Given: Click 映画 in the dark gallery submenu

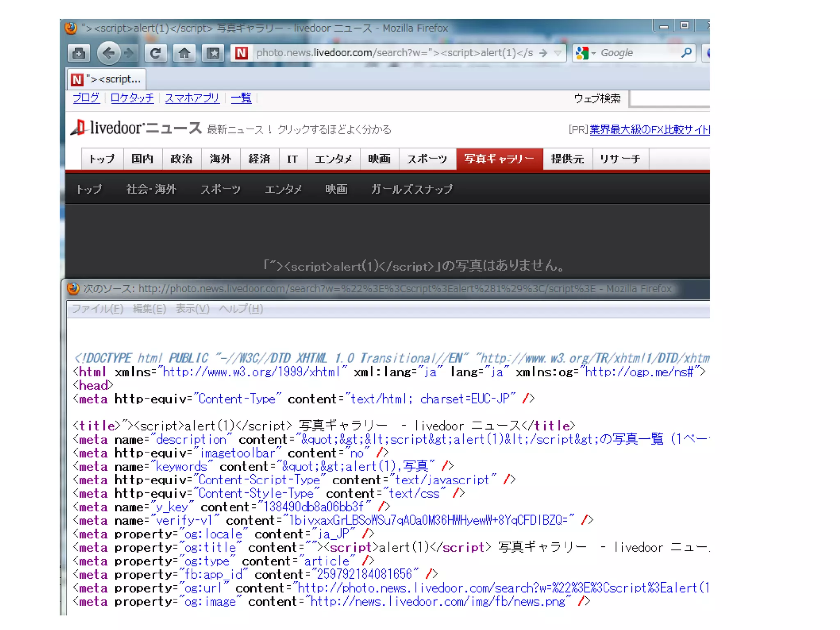Looking at the screenshot, I should coord(336,189).
